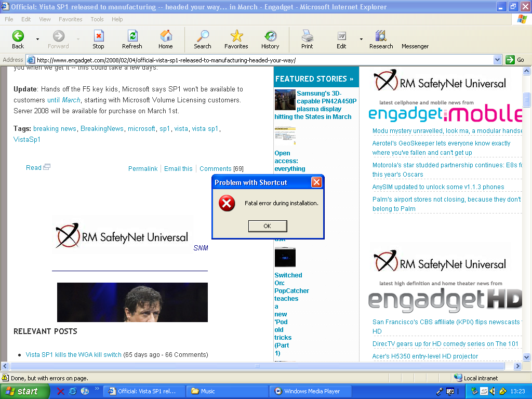532x399 pixels.
Task: Click OK in the error dialog
Action: [268, 226]
